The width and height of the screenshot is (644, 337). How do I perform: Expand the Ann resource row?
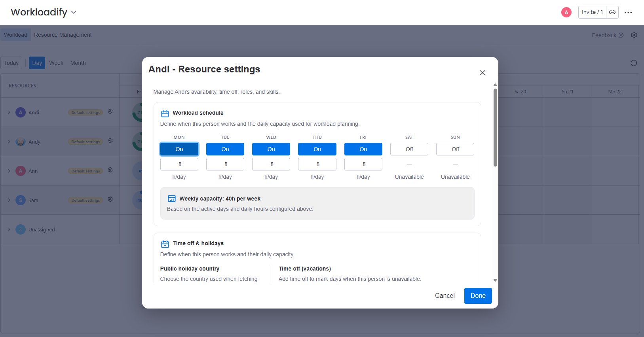[9, 171]
